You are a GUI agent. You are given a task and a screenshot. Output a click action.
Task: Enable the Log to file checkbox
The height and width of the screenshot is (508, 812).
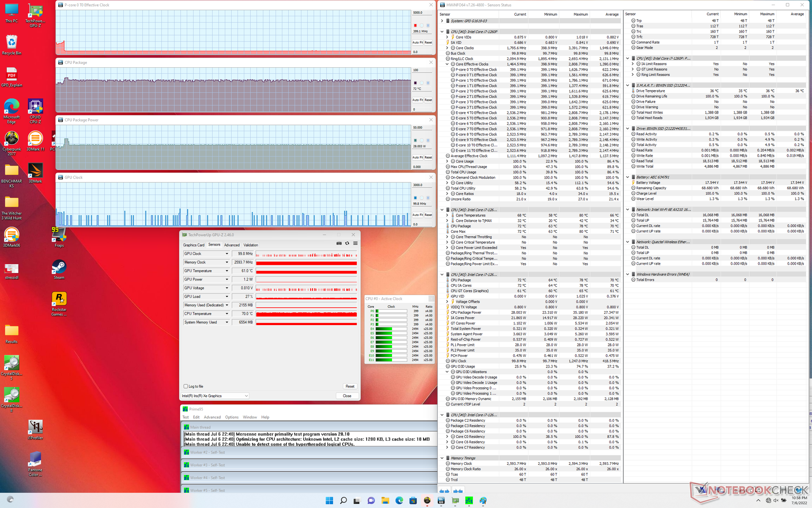(x=186, y=386)
